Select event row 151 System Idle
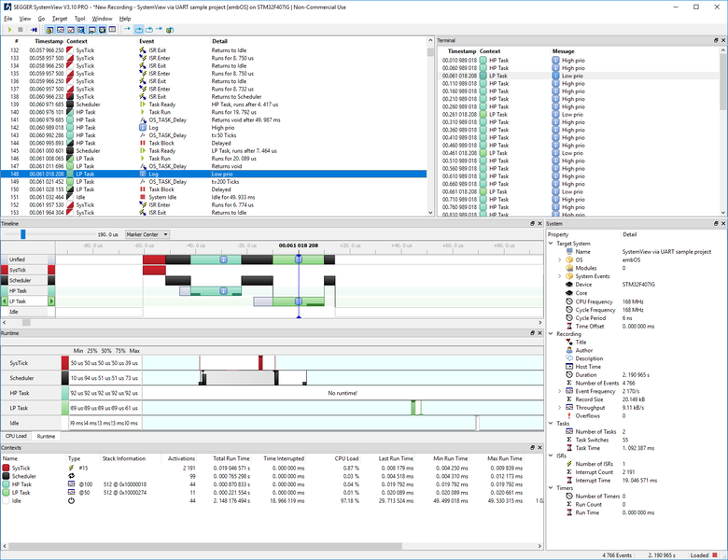The image size is (728, 560). [x=214, y=197]
